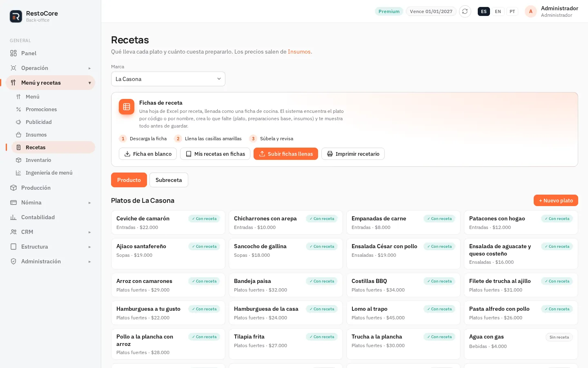Screen dimensions: 588x368
Task: Click the CRM people icon
Action: (13, 232)
